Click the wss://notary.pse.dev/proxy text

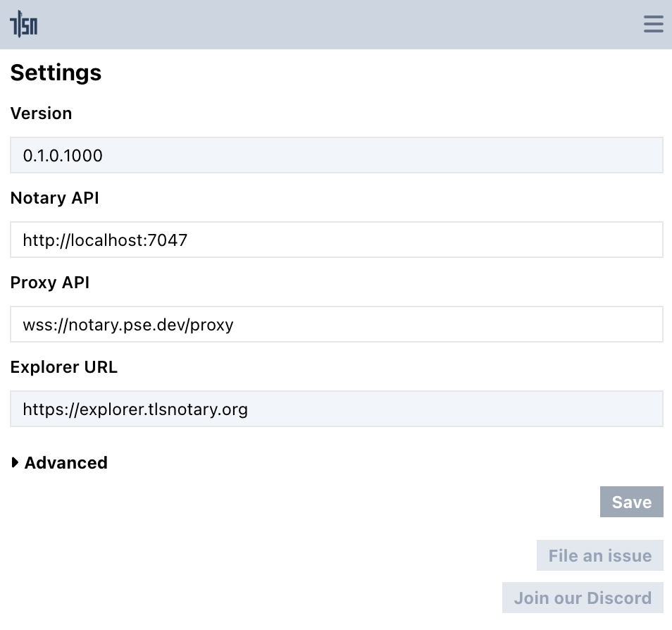click(128, 325)
